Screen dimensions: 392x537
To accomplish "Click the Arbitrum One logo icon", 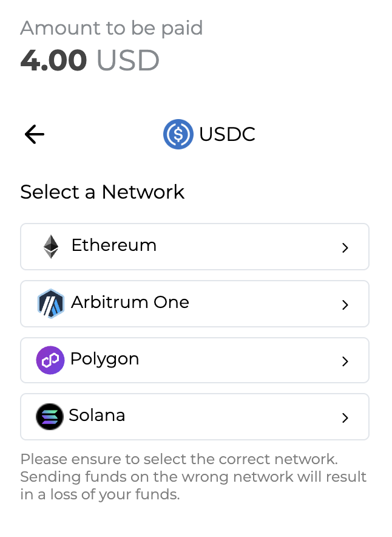I will pyautogui.click(x=50, y=304).
